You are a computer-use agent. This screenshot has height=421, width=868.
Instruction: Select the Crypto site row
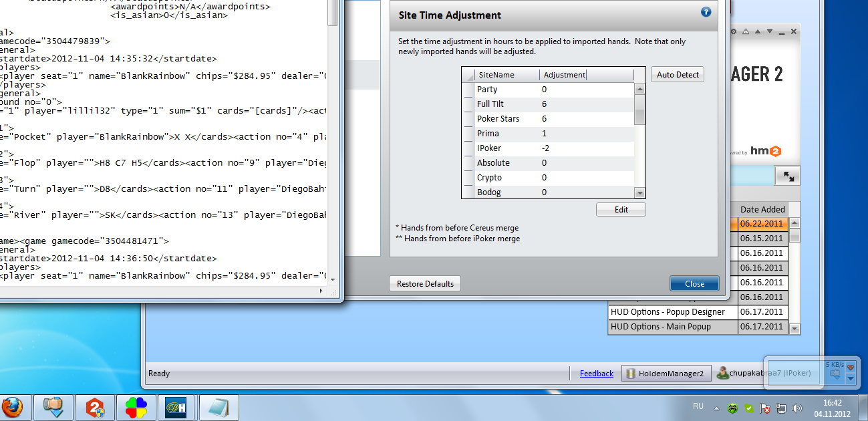[x=548, y=178]
